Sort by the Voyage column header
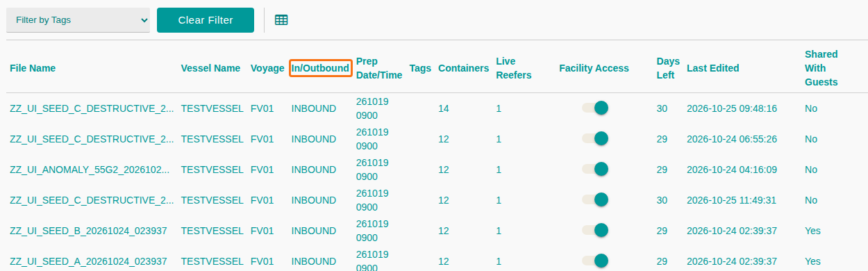This screenshot has height=271, width=868. coord(267,68)
